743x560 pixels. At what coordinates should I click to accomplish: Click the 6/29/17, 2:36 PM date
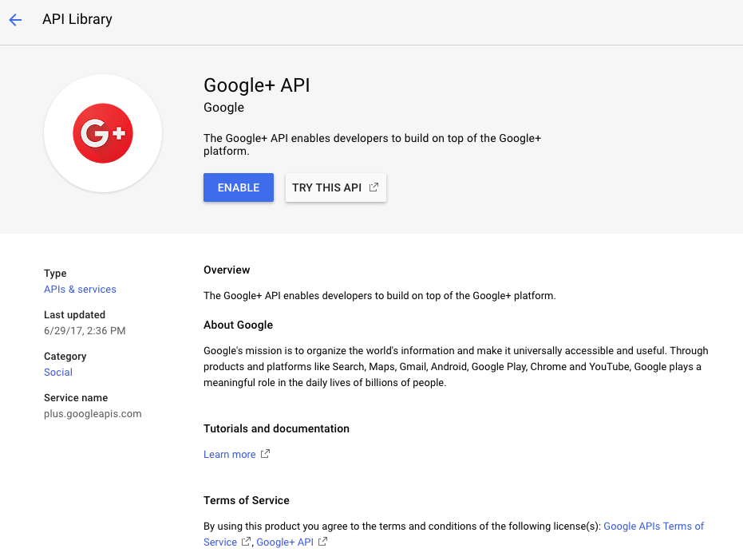[85, 331]
